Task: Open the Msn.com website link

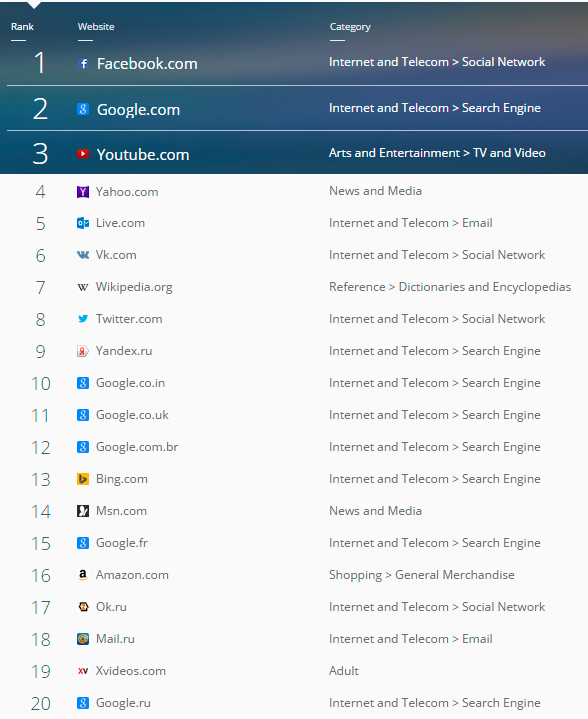Action: 122,511
